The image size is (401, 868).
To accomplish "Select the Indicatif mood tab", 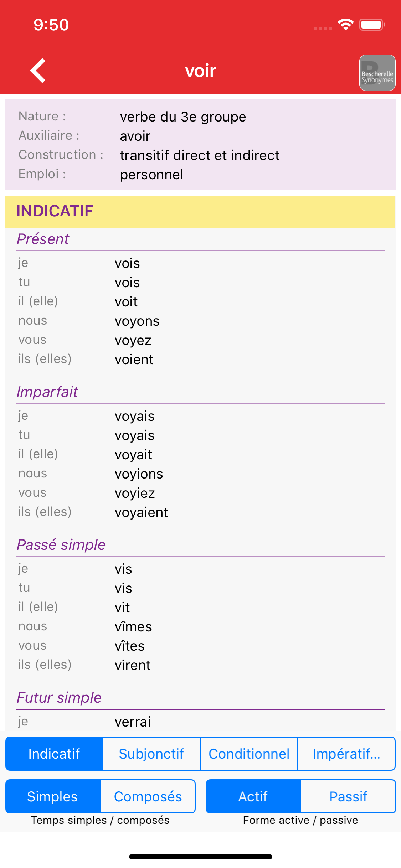I will click(54, 754).
